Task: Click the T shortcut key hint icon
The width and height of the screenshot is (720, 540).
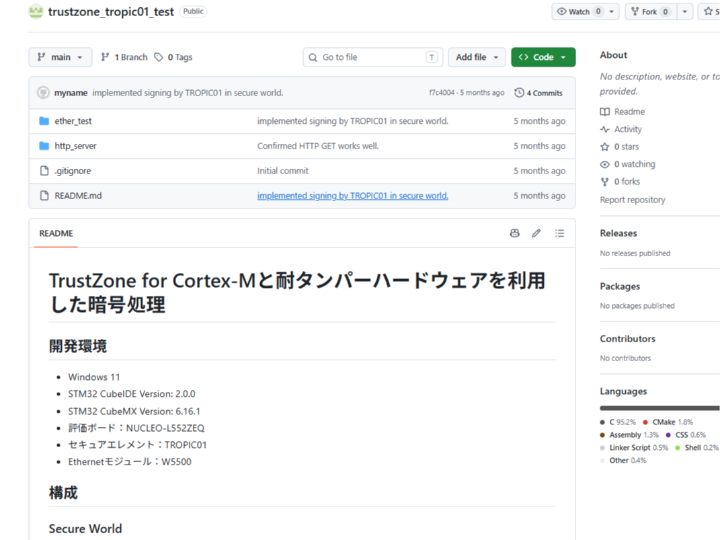Action: coord(431,57)
